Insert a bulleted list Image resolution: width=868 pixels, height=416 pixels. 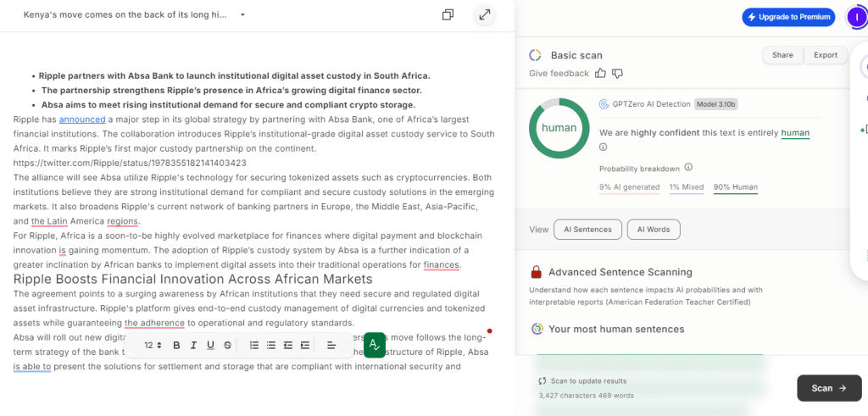pos(271,345)
